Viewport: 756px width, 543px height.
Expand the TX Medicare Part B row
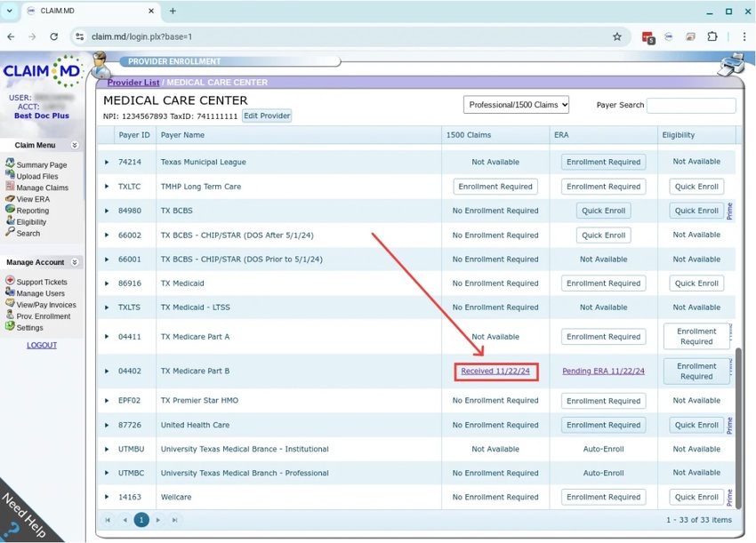[107, 371]
